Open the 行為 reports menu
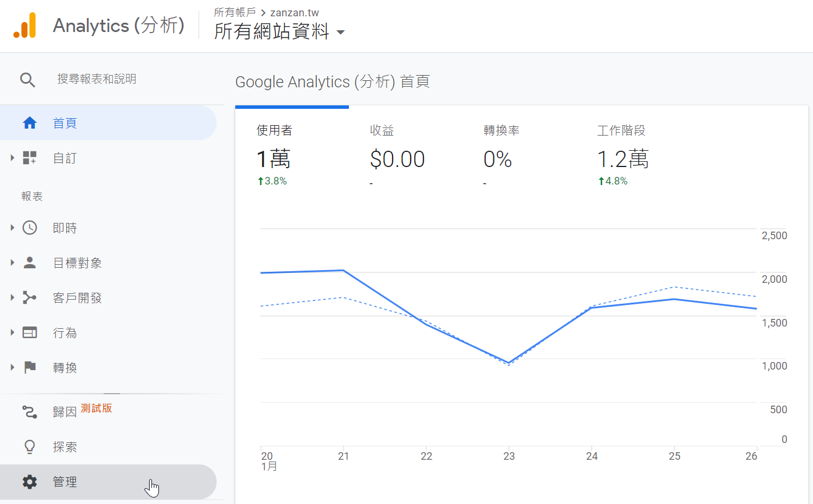The height and width of the screenshot is (504, 813). point(108,332)
